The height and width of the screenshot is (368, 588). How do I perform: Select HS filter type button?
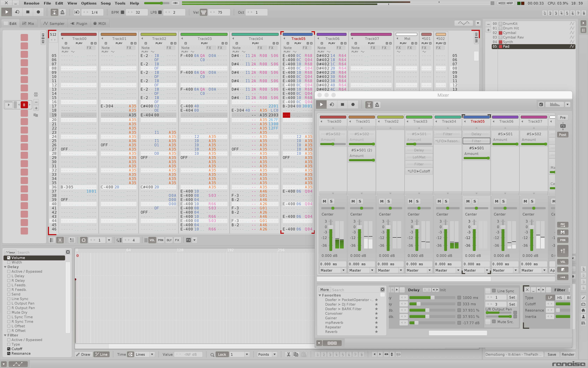coord(559,298)
